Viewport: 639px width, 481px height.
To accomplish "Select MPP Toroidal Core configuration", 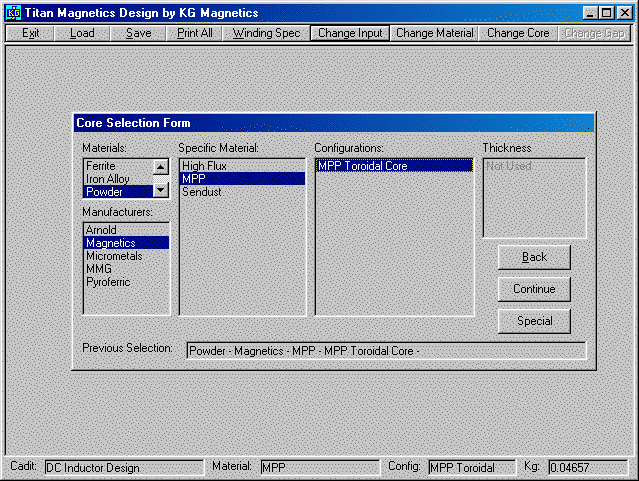I will pos(394,166).
